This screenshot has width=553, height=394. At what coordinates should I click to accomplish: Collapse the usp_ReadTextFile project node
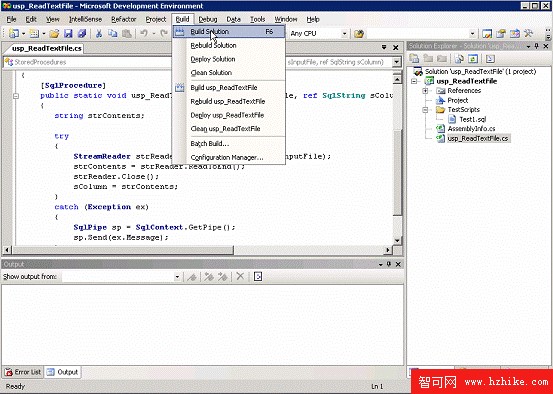(x=414, y=81)
